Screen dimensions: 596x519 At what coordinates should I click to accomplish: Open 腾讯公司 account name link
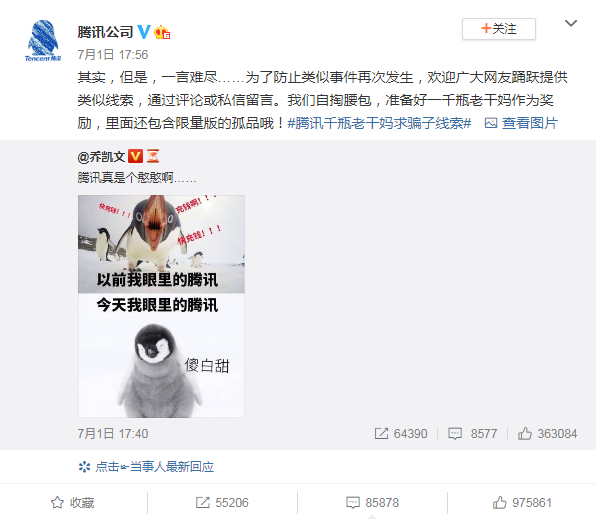105,32
